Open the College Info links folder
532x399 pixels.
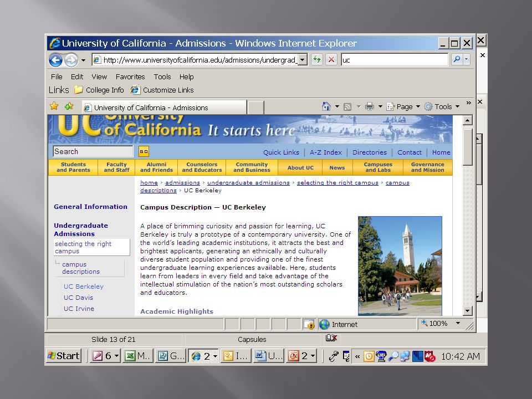coord(99,90)
